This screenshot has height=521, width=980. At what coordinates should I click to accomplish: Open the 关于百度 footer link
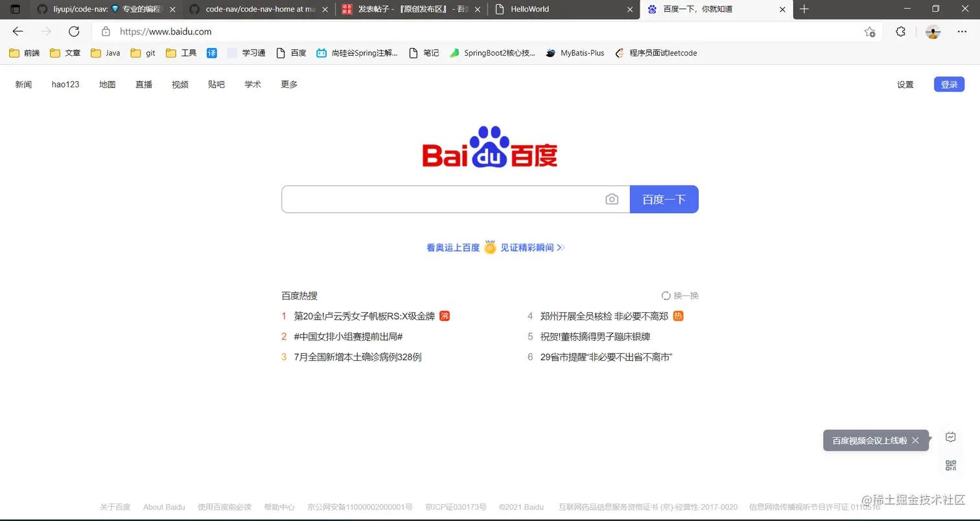(115, 507)
